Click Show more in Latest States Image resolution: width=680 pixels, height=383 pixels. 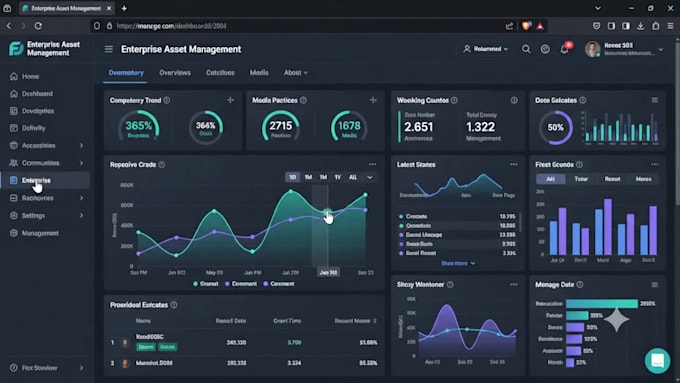[x=458, y=263]
